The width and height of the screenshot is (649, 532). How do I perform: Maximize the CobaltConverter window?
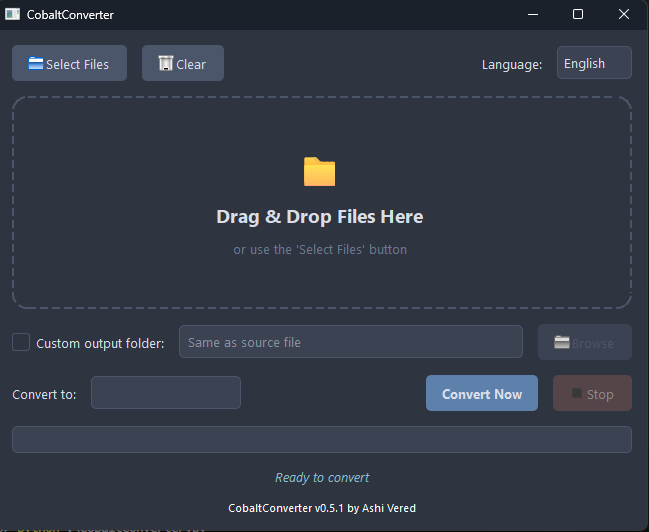(577, 14)
